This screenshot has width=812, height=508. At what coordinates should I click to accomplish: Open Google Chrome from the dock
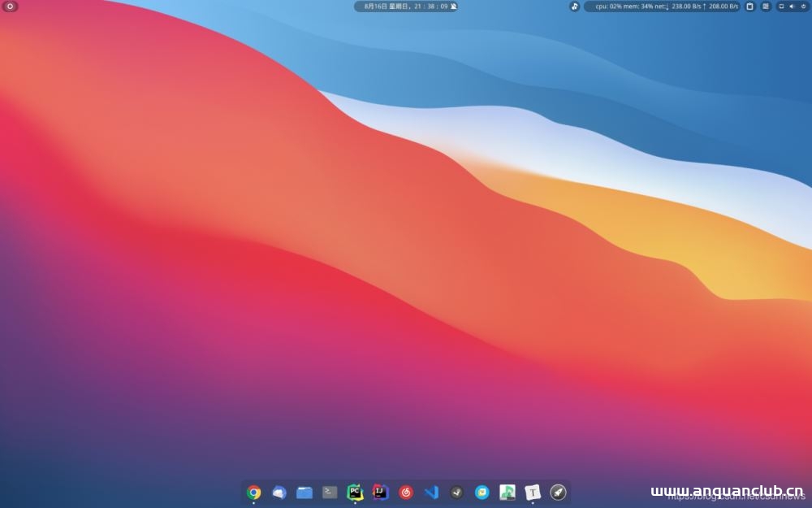pyautogui.click(x=253, y=492)
